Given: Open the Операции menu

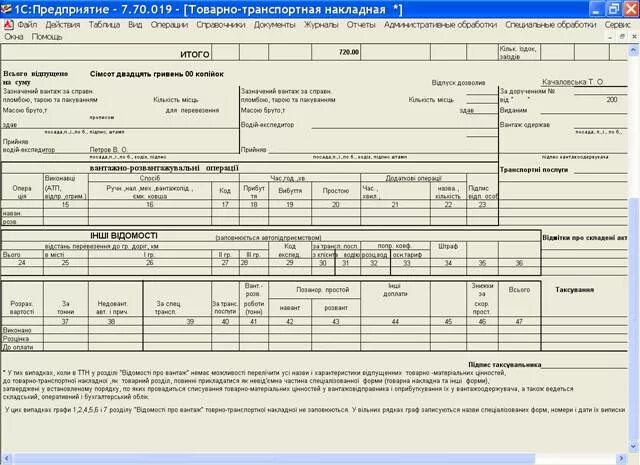Looking at the screenshot, I should [x=169, y=25].
